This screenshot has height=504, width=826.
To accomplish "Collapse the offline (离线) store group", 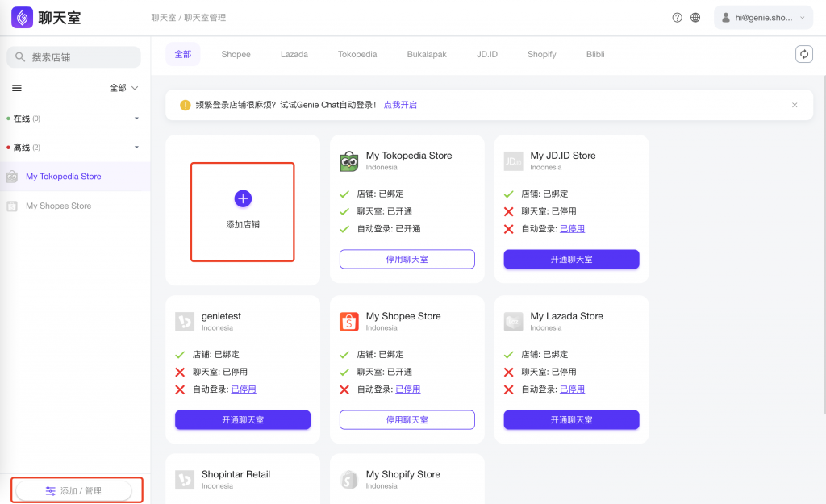I will (x=137, y=148).
